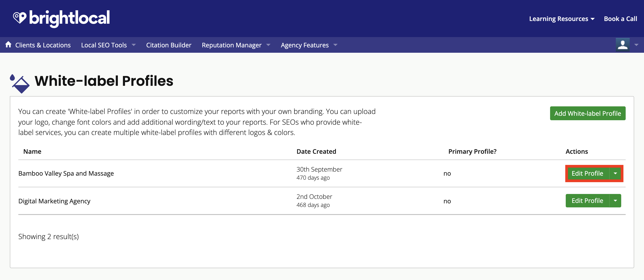
Task: Click primary profile 'no' for Digital Marketing Agency
Action: pos(447,201)
